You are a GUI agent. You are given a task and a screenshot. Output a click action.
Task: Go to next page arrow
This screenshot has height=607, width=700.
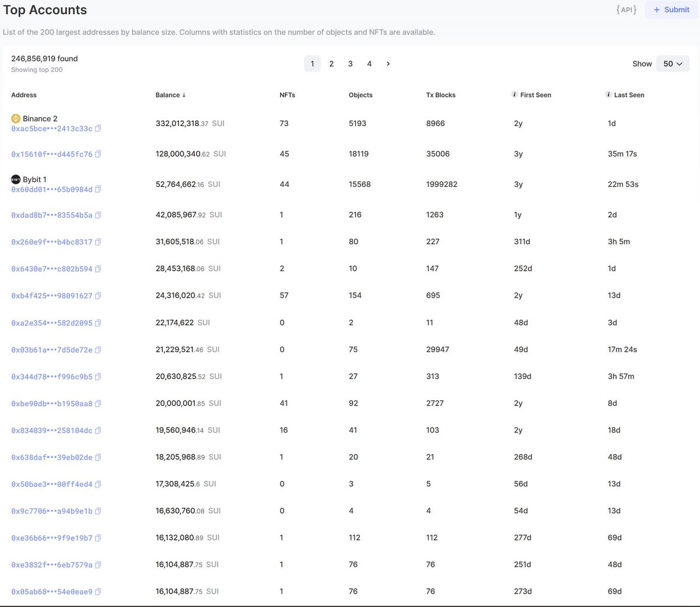[x=388, y=64]
